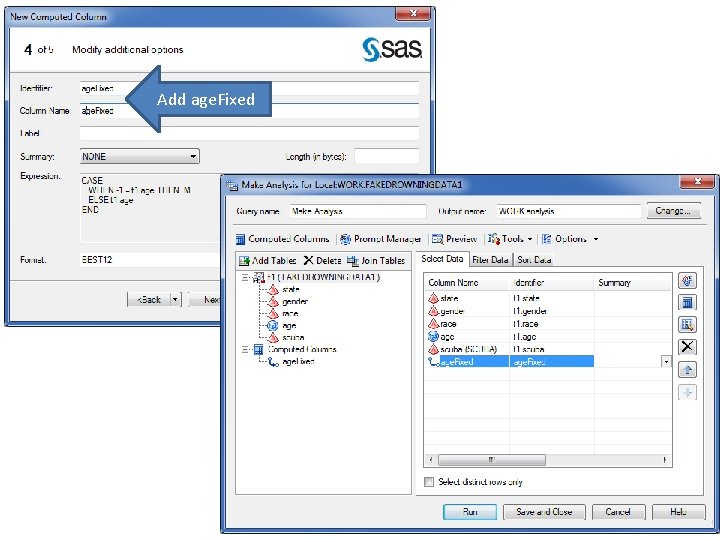Click the gender row icon in Select Data
Viewport: 720px width, 540px height.
tap(433, 311)
